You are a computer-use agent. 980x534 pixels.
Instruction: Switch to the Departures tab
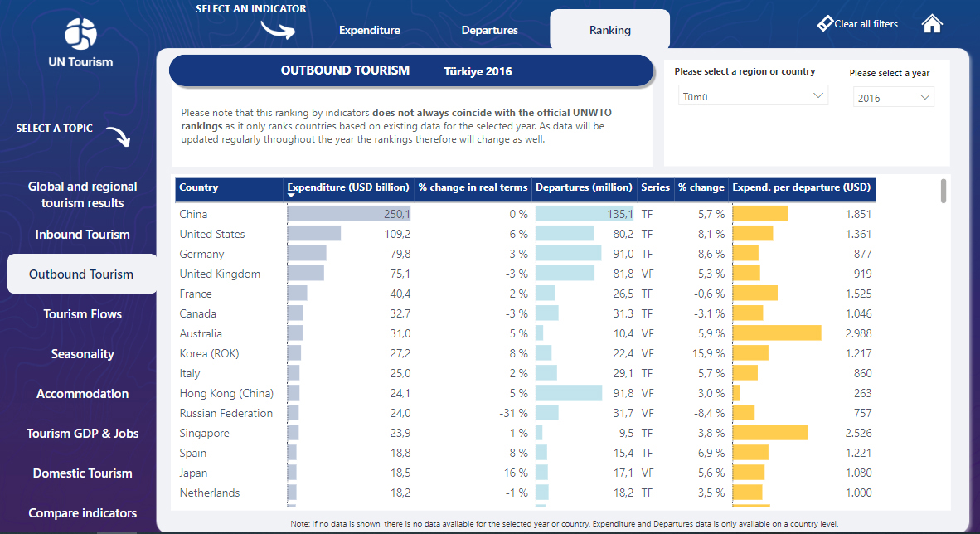489,31
